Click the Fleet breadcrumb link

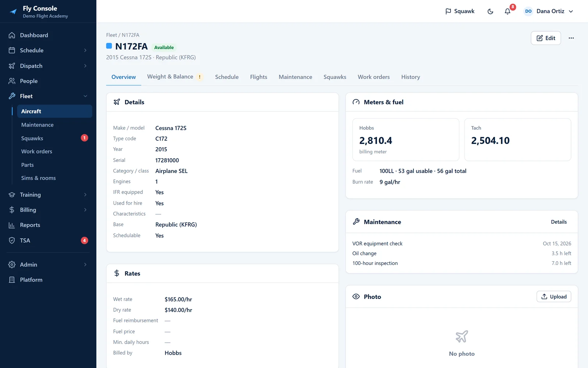tap(111, 35)
